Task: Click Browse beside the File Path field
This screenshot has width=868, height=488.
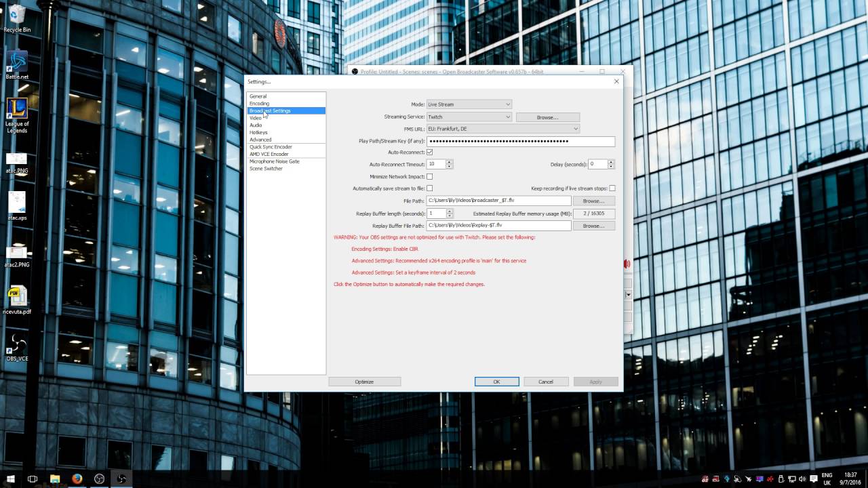Action: tap(593, 201)
